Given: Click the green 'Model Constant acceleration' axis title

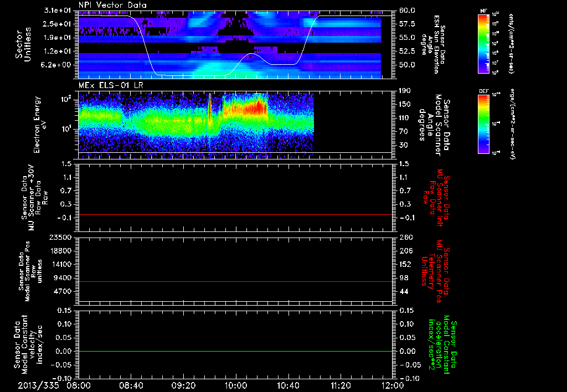Looking at the screenshot, I should [x=442, y=344].
